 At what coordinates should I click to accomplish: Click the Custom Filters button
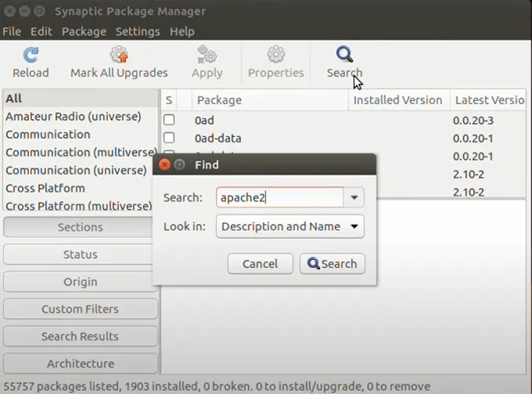80,309
